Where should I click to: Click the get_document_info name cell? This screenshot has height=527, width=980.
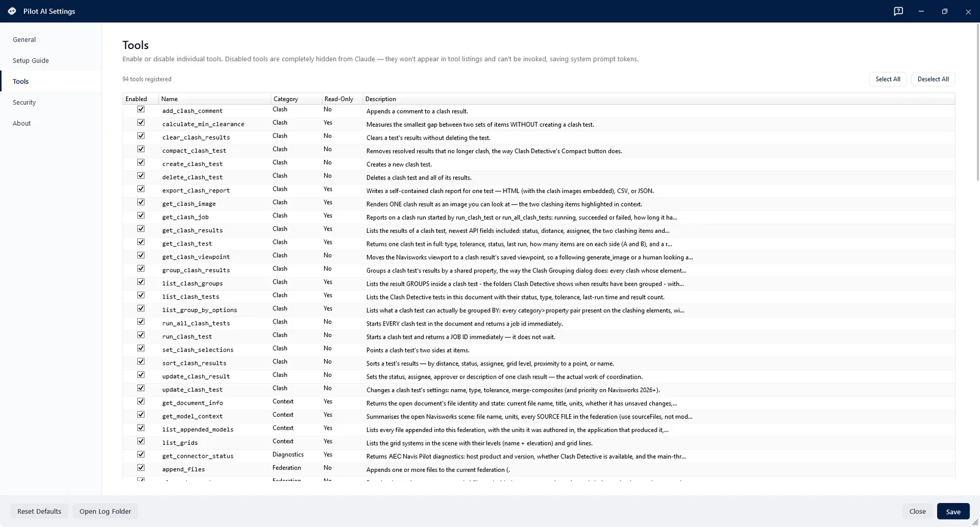pos(192,403)
